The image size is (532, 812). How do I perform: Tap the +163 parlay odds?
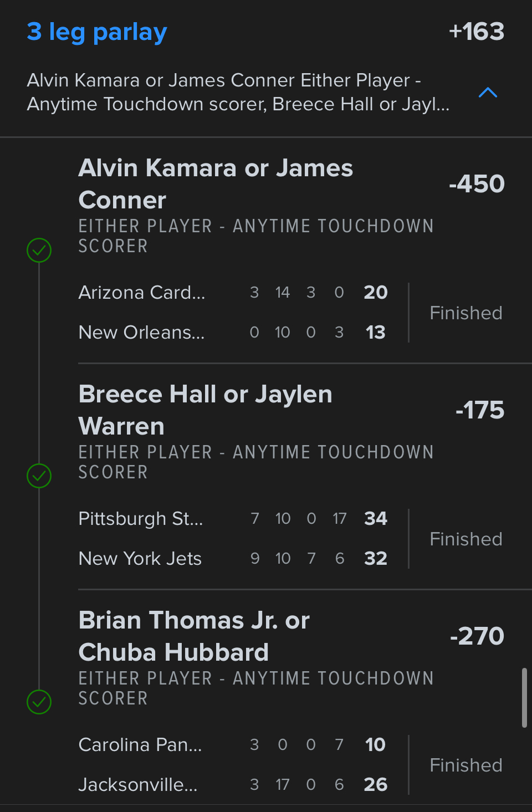pos(477,32)
